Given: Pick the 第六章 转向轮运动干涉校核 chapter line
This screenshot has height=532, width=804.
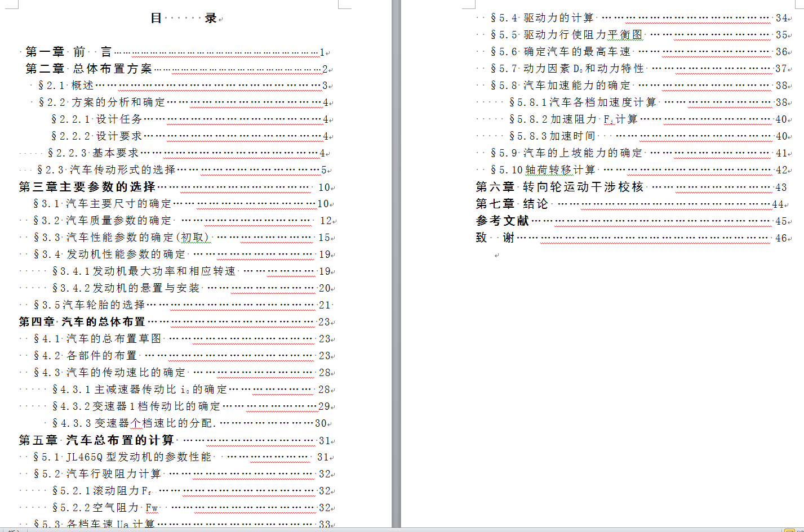Looking at the screenshot, I should pos(632,187).
